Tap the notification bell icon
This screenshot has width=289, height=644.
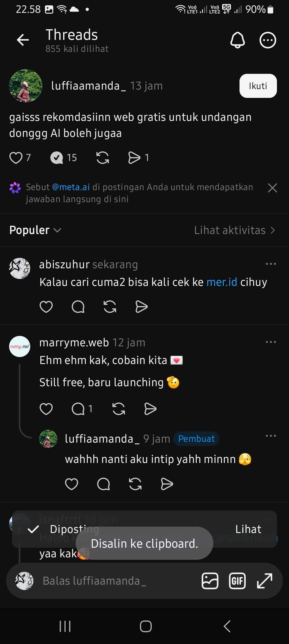238,40
